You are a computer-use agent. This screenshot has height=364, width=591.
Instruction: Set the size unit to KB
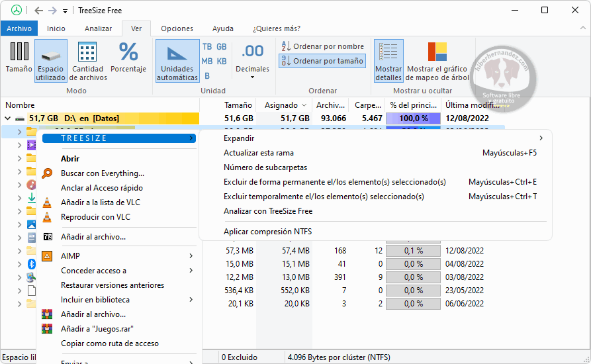222,61
